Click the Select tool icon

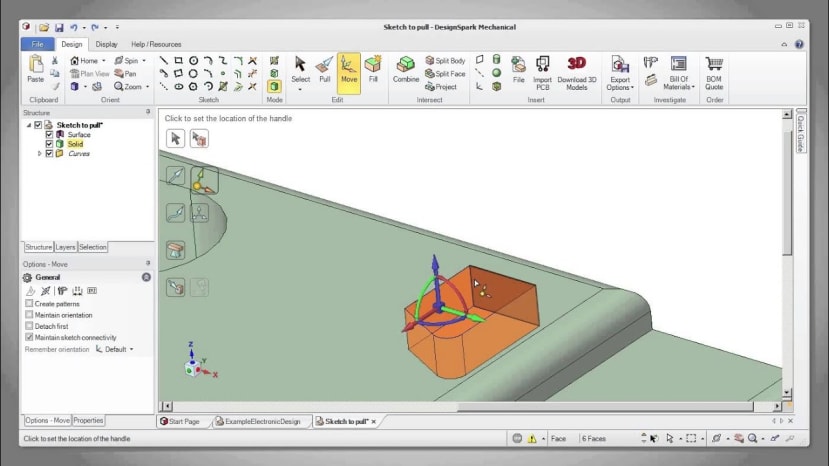pyautogui.click(x=300, y=64)
